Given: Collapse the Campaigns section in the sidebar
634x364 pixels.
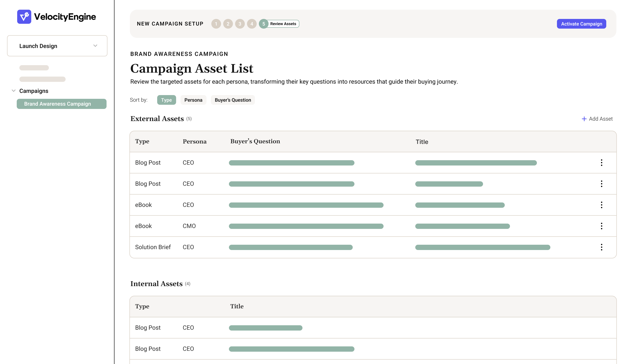Looking at the screenshot, I should click(x=14, y=91).
